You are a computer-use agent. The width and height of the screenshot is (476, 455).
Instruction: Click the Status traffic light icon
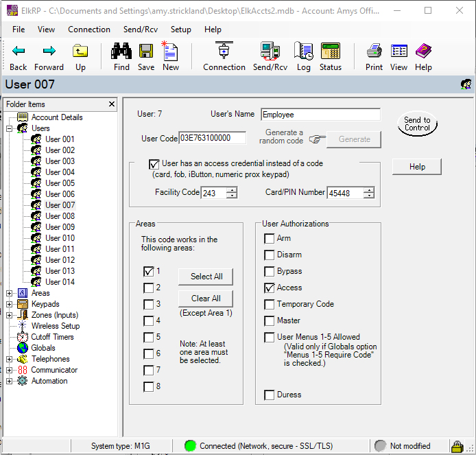tap(330, 52)
